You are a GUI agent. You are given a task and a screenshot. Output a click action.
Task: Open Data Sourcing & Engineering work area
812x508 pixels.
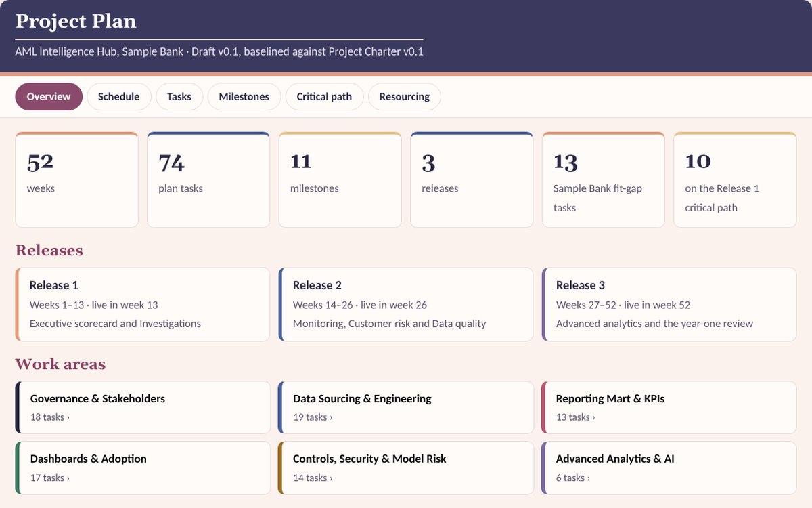(x=406, y=408)
